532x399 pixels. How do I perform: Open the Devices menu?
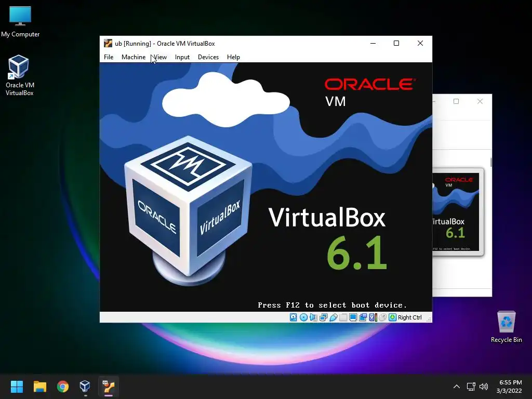point(208,57)
